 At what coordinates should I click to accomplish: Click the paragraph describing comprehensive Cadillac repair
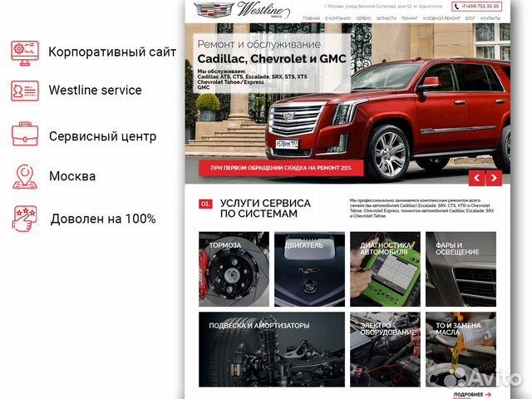[x=421, y=208]
